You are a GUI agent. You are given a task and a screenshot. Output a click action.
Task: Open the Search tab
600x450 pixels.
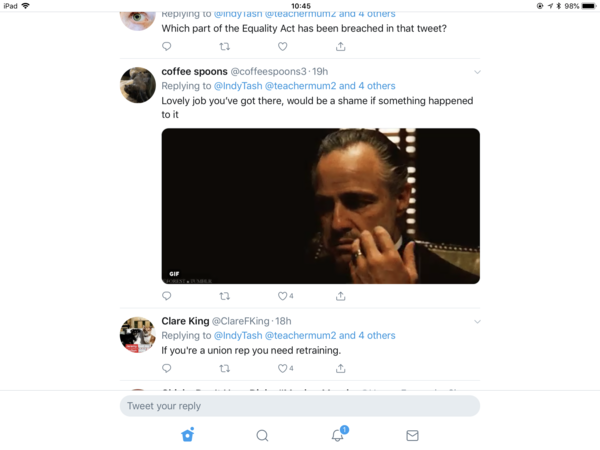(262, 435)
